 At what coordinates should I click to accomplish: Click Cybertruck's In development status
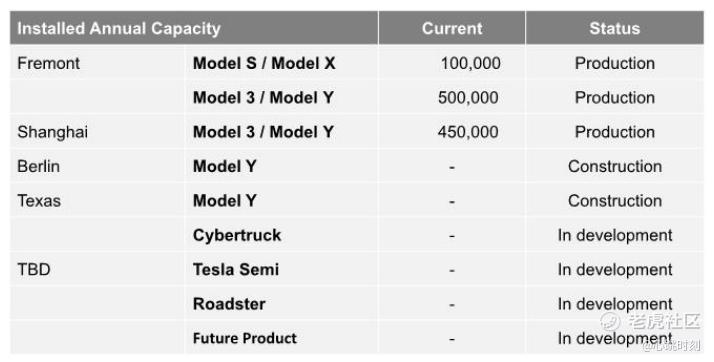[x=615, y=235]
